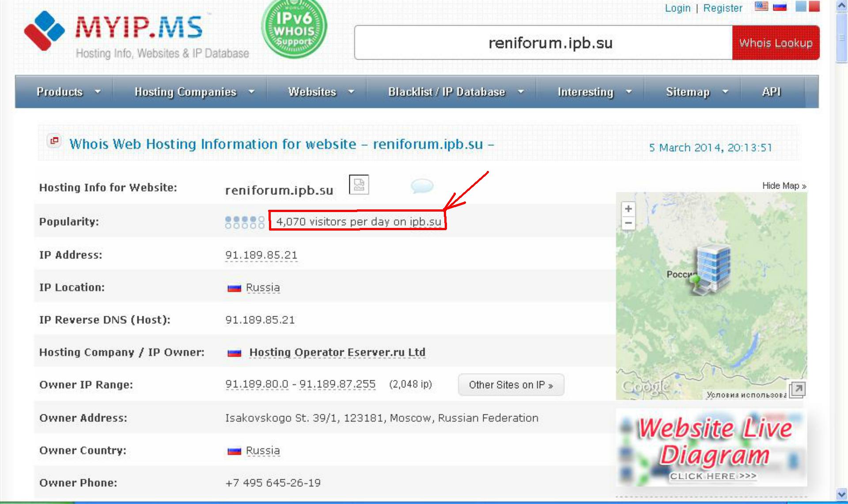Click the reniforum.ipb.su hosting info value

(279, 190)
